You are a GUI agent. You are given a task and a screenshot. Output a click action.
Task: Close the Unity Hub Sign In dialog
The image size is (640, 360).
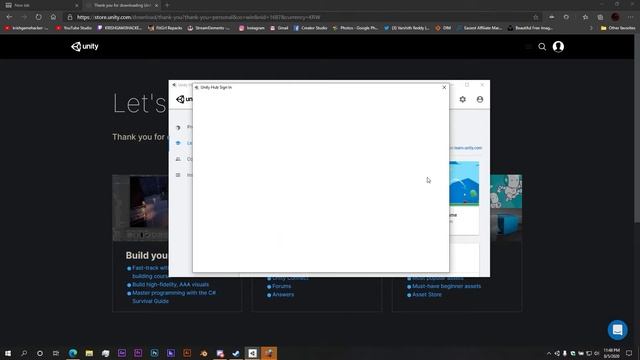coord(444,87)
